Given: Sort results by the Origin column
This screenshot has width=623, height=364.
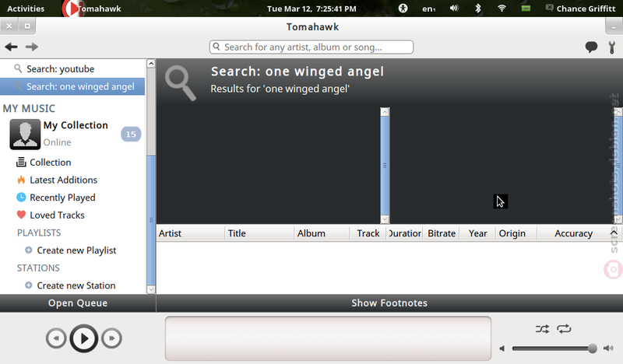Looking at the screenshot, I should [x=516, y=233].
